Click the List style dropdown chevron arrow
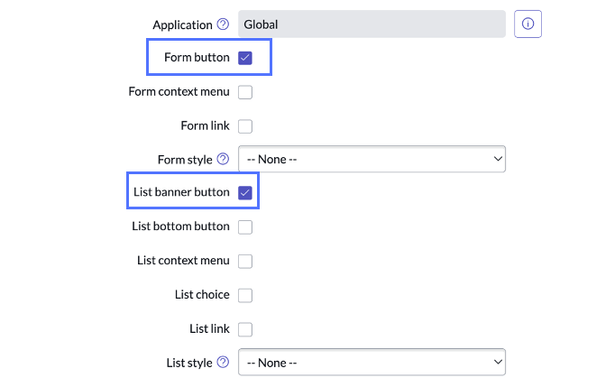Screen dimensions: 615x379 (x=498, y=362)
